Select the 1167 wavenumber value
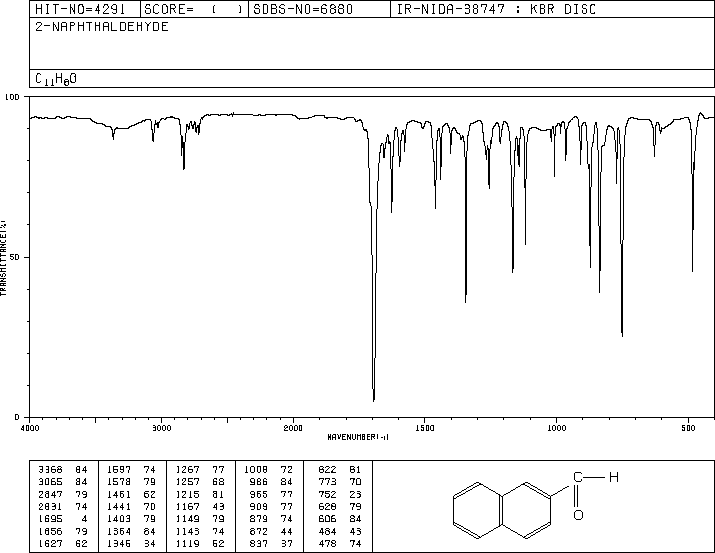 point(187,506)
